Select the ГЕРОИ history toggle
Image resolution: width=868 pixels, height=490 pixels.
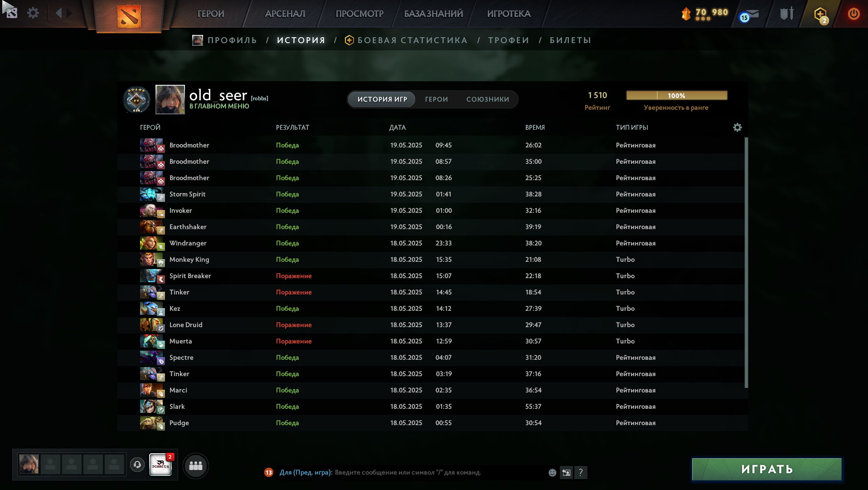pyautogui.click(x=436, y=99)
